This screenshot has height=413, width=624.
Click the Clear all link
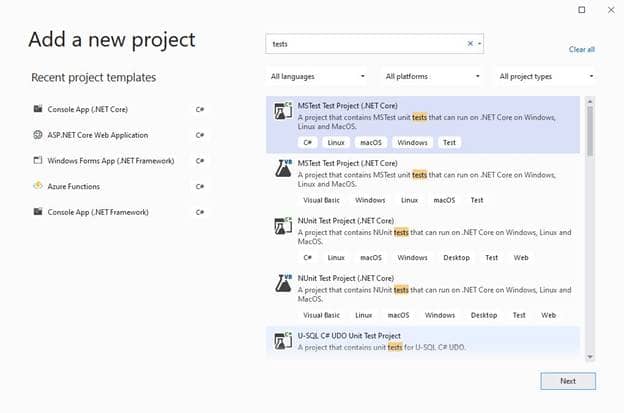pyautogui.click(x=581, y=49)
